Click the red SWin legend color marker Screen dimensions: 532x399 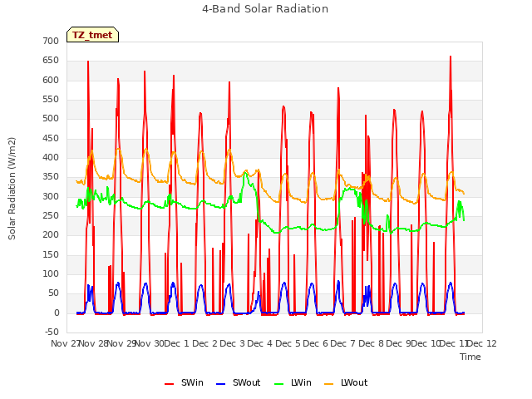point(169,384)
